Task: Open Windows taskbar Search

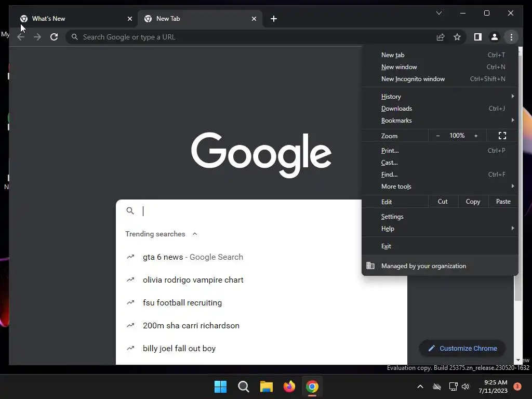Action: coord(243,387)
